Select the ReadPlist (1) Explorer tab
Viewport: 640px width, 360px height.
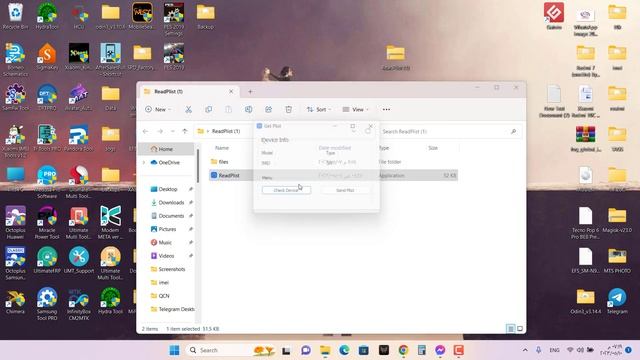(x=189, y=91)
